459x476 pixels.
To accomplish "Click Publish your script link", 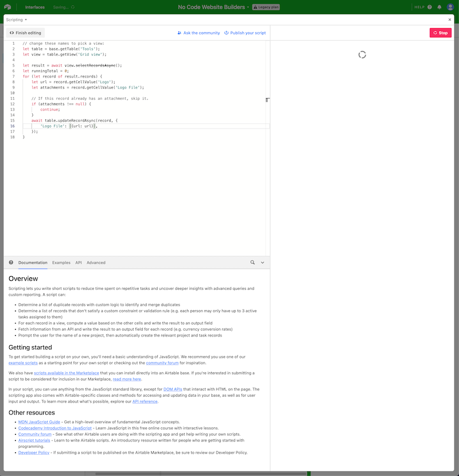I will click(245, 33).
